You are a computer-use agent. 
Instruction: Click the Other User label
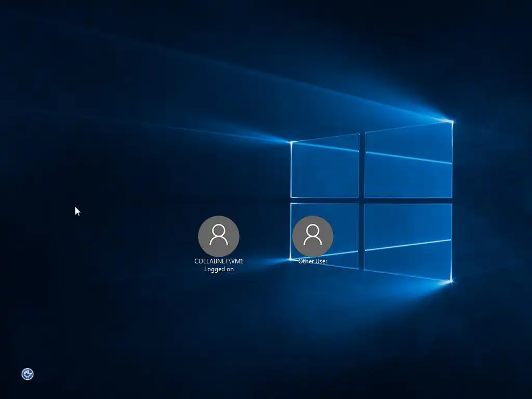(x=313, y=261)
